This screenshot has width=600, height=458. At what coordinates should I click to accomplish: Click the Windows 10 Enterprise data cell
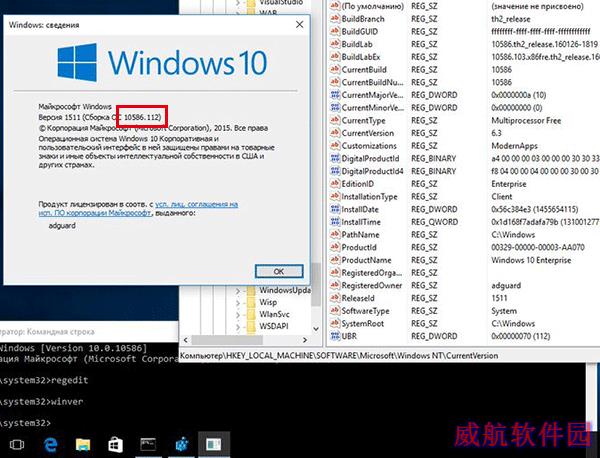(531, 260)
